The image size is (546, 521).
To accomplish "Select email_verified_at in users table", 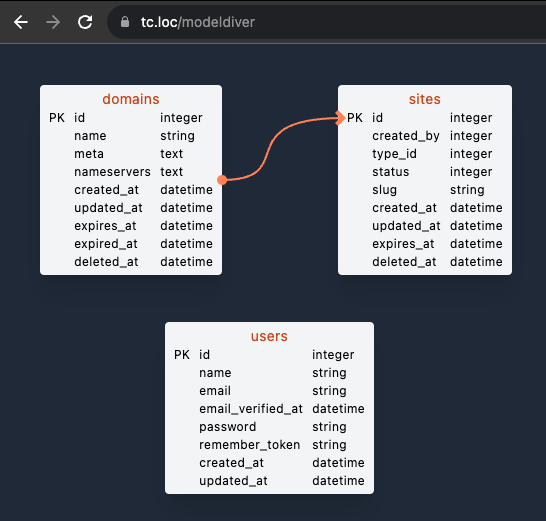I will click(x=251, y=409).
